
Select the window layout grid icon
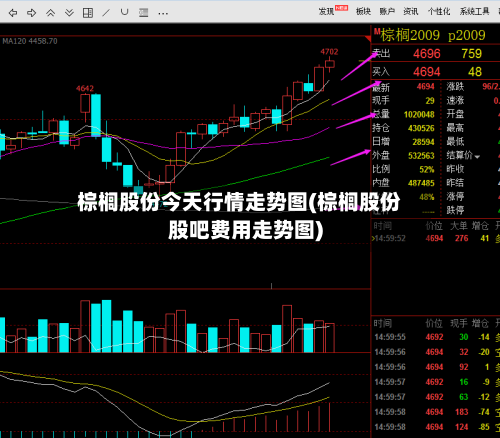88,13
